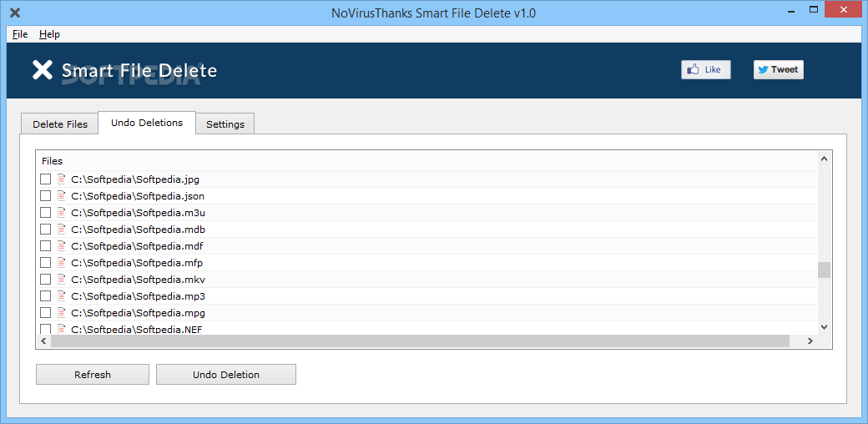868x424 pixels.
Task: Click the vertical scrollbar up arrow
Action: 824,159
